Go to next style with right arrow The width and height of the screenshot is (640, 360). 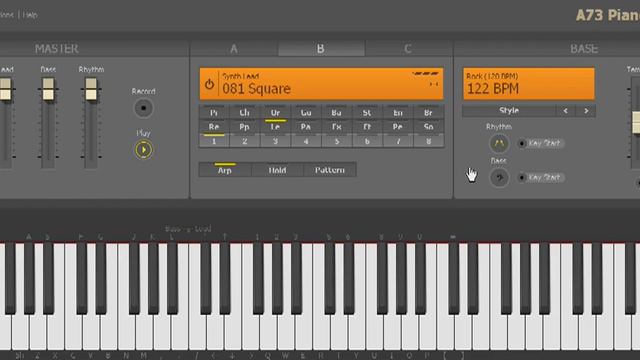586,111
